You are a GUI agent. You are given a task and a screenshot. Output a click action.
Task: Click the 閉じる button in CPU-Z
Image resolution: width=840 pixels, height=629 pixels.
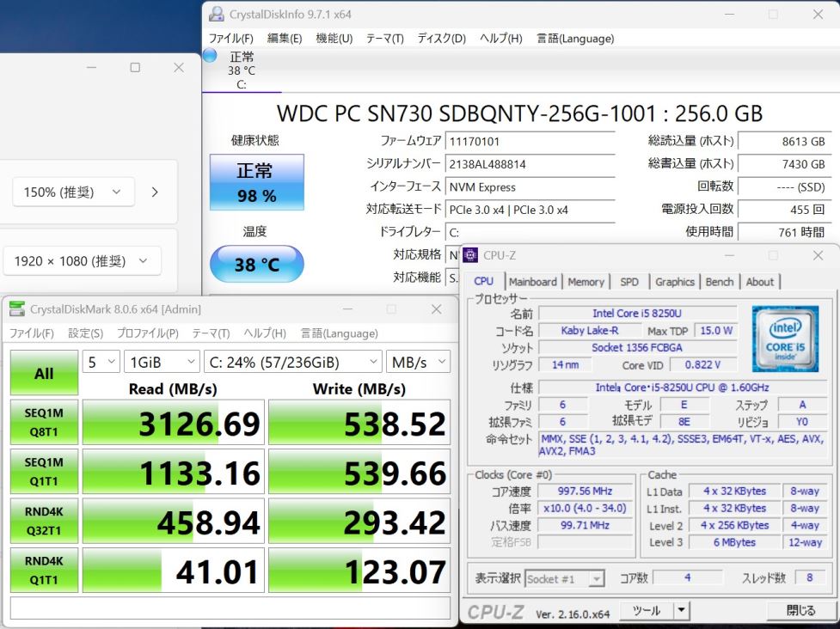click(x=800, y=610)
